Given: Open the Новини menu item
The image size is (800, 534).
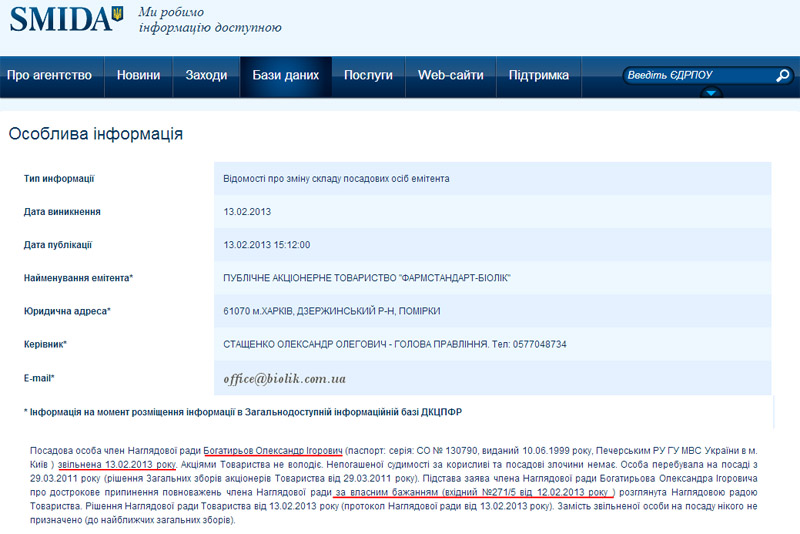Looking at the screenshot, I should (138, 75).
